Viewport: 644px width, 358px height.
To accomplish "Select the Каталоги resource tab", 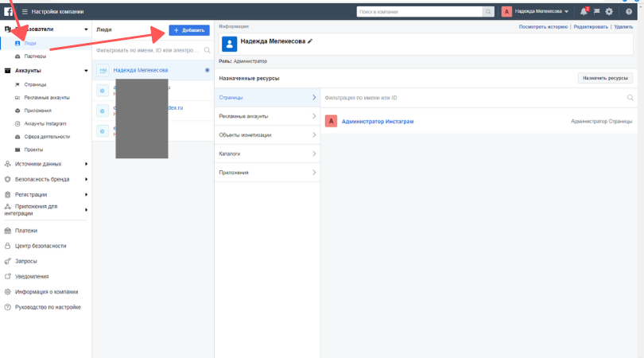I will 267,154.
